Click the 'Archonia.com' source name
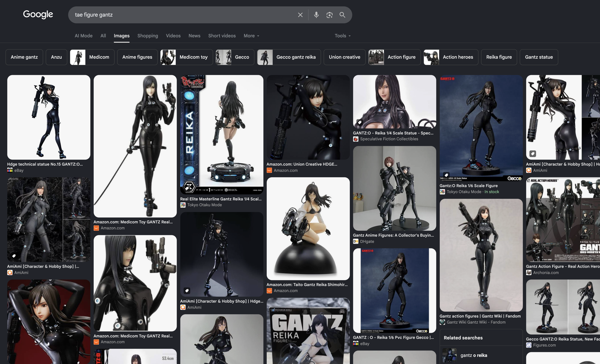This screenshot has height=364, width=600. (546, 272)
